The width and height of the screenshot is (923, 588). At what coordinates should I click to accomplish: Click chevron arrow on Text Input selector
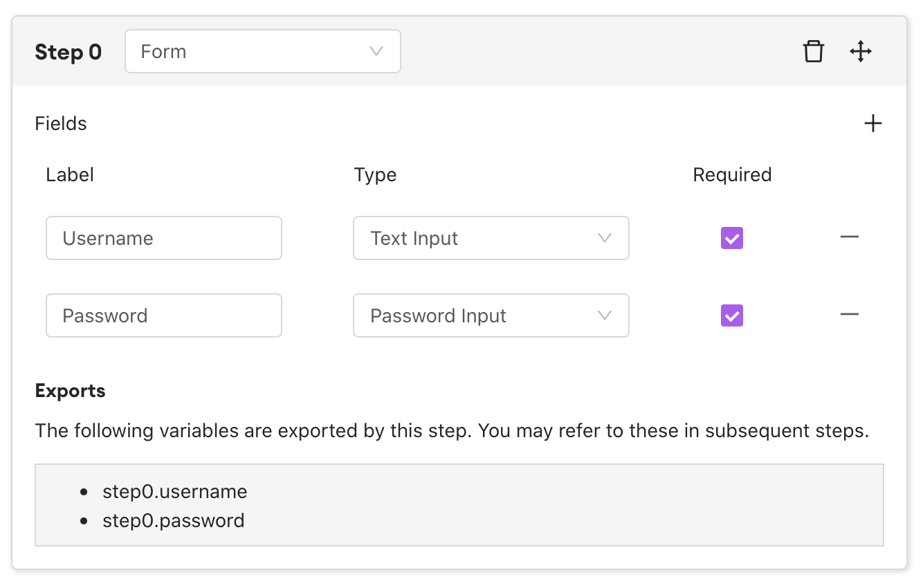604,239
